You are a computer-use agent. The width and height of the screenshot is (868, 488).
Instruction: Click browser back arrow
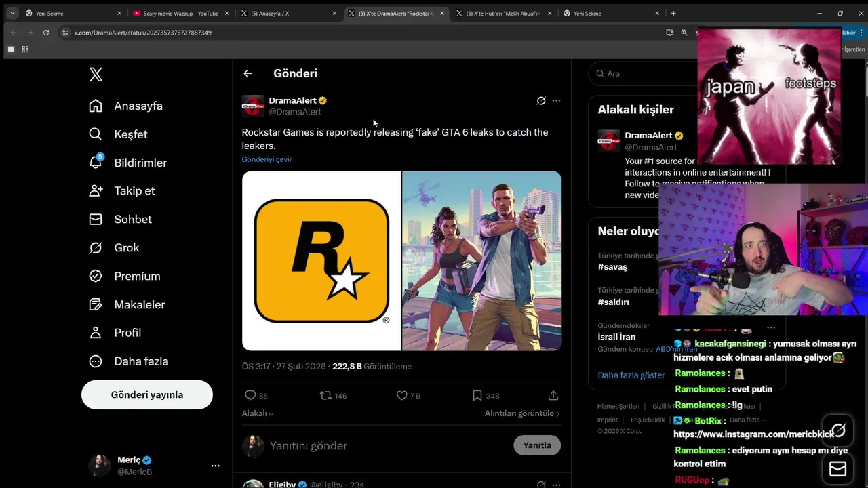[13, 33]
